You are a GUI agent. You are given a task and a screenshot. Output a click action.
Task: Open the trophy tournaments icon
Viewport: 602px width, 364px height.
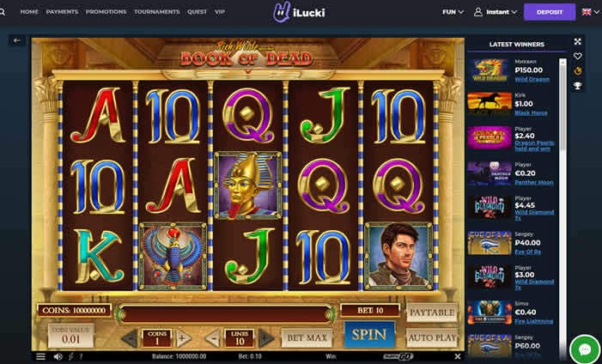point(577,86)
